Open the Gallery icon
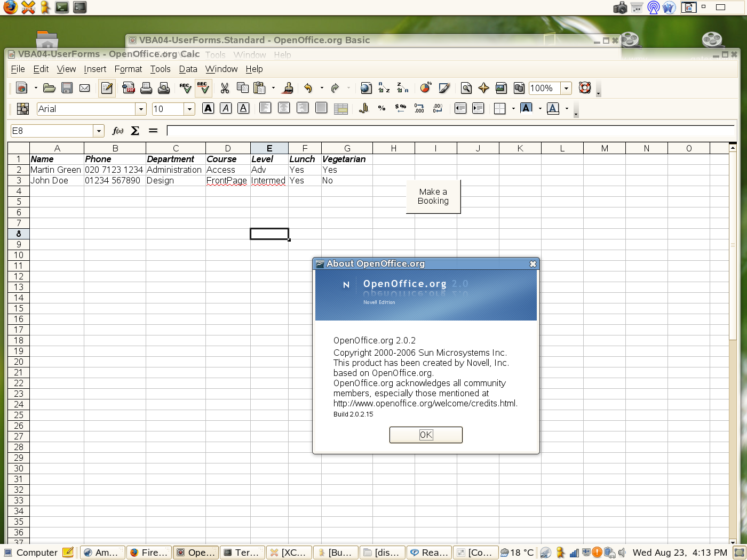Screen dimensions: 747x560 pos(501,88)
